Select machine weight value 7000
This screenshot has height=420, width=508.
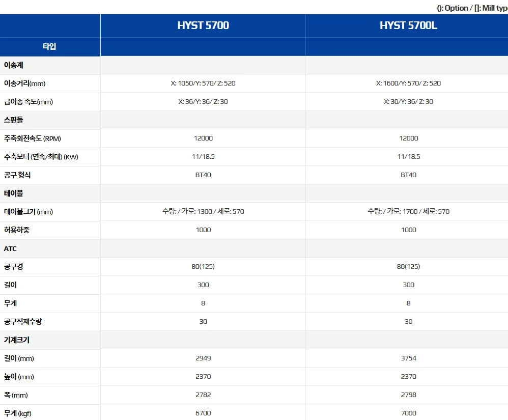tap(409, 413)
